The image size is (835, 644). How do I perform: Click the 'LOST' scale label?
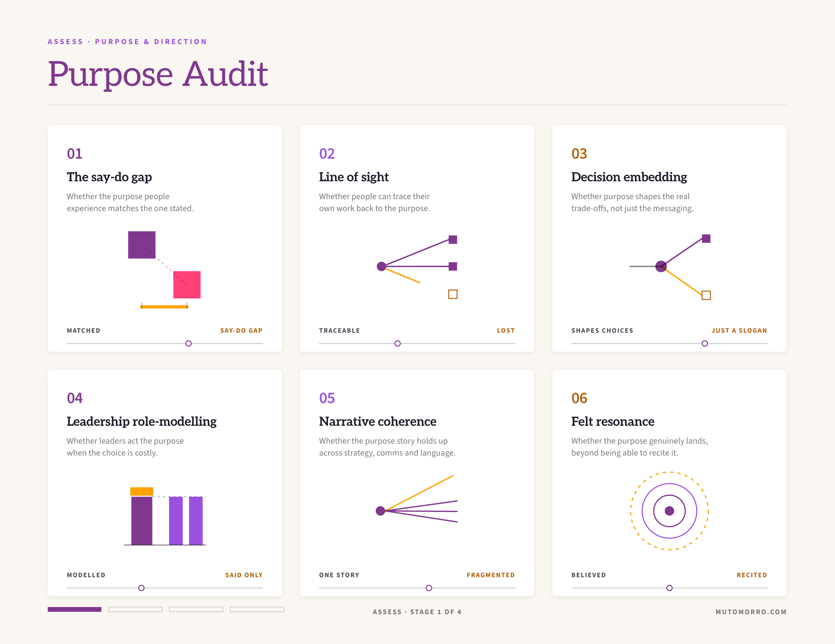[506, 331]
